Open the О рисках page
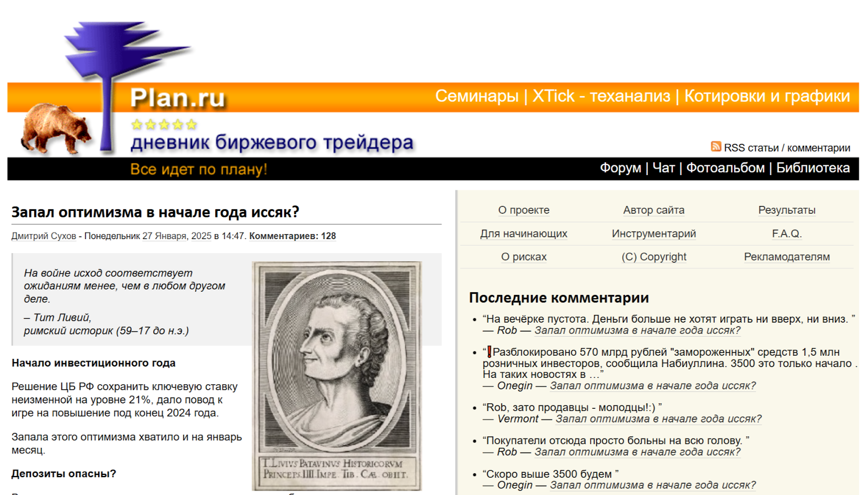 pyautogui.click(x=524, y=257)
